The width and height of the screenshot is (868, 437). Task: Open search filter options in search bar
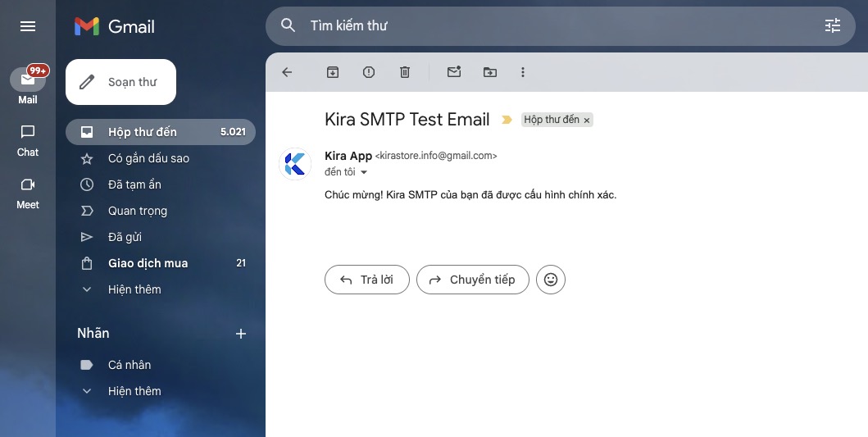(x=833, y=25)
